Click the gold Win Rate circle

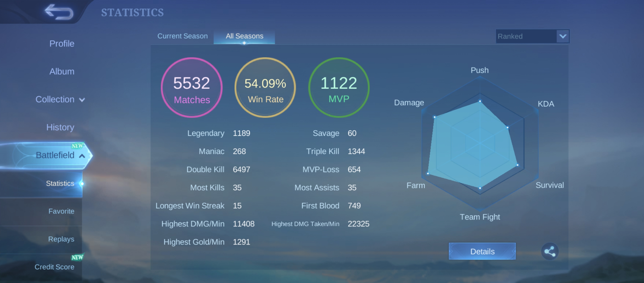[265, 88]
